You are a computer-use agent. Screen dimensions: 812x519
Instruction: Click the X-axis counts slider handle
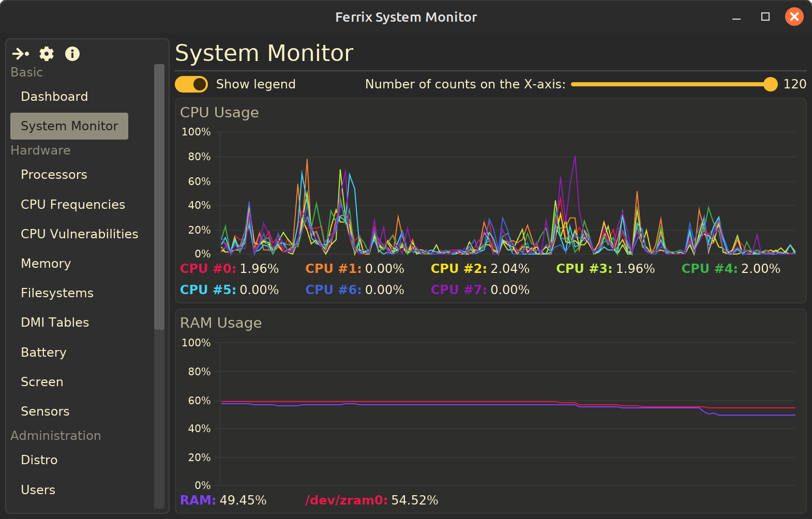click(770, 84)
